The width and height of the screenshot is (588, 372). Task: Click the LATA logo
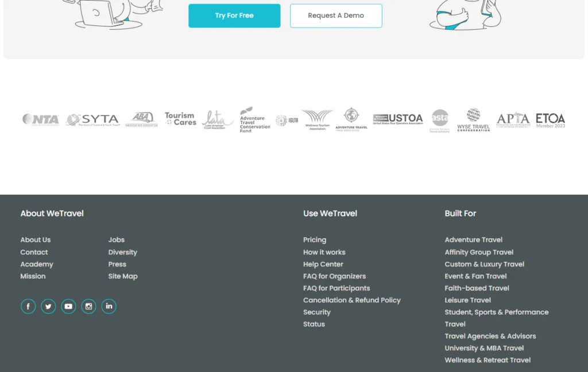click(218, 119)
